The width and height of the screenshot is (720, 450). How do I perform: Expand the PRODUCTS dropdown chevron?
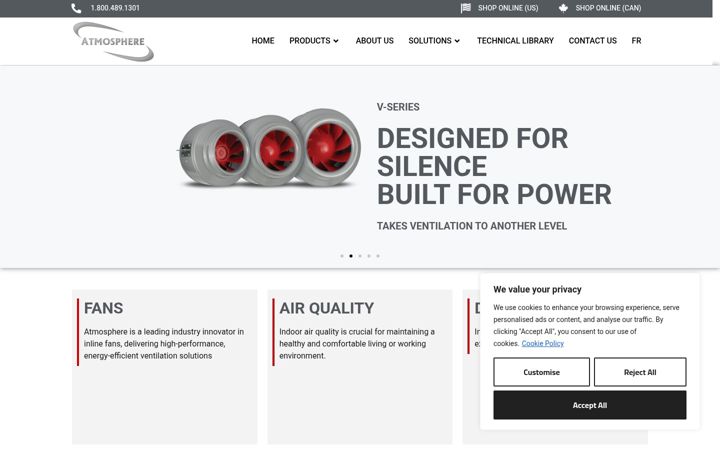pos(336,41)
